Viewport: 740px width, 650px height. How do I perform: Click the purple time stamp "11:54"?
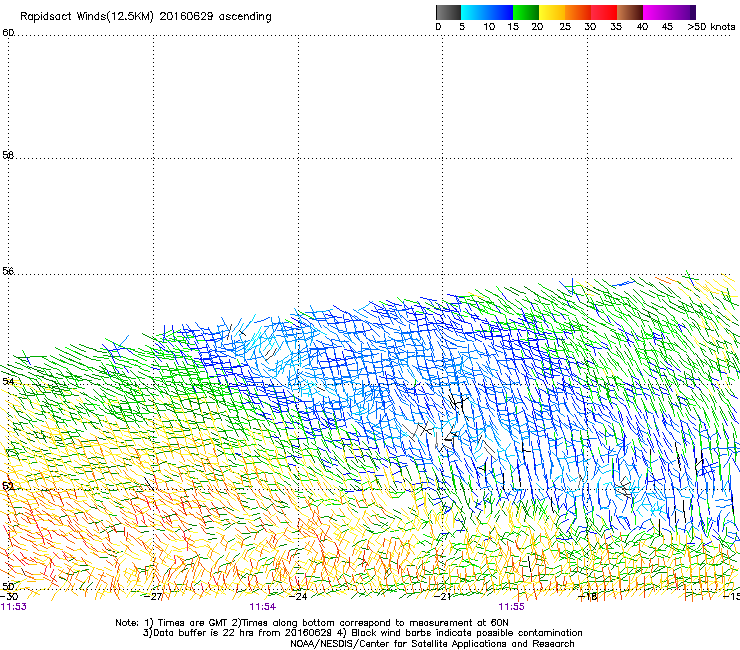coord(262,607)
